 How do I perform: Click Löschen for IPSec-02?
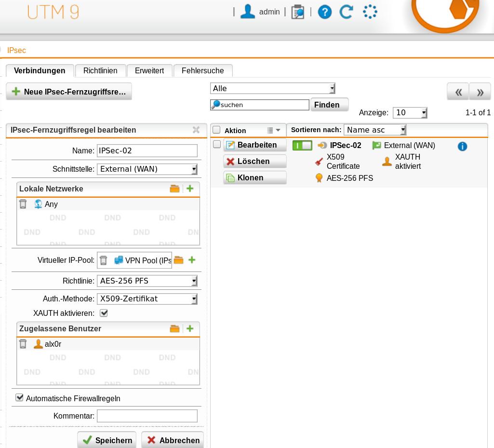(255, 162)
